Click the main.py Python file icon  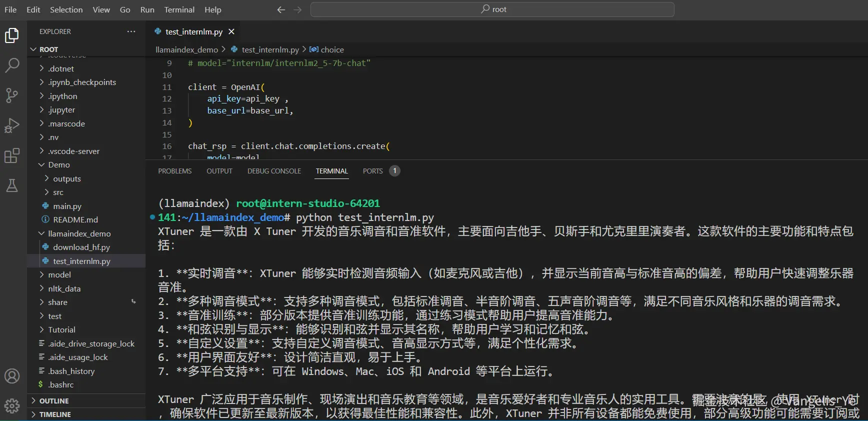tap(45, 206)
